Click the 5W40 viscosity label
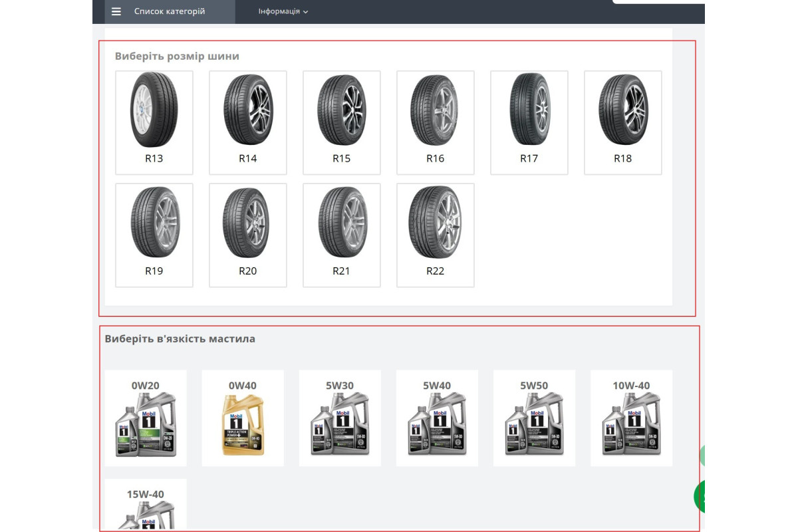 (x=437, y=385)
